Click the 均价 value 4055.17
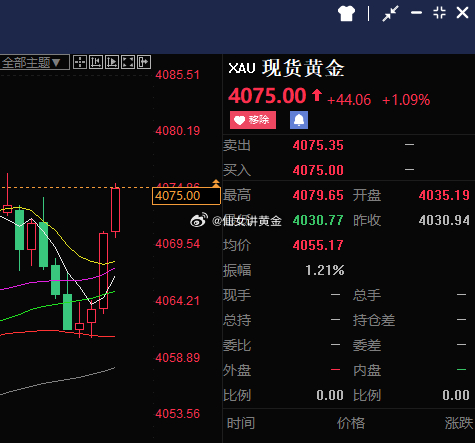 point(318,245)
